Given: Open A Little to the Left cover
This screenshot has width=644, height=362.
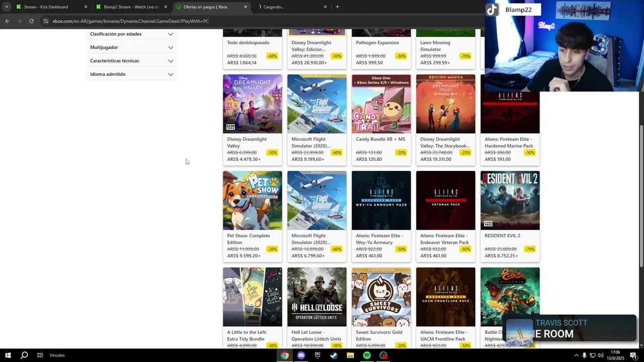Looking at the screenshot, I should point(253,297).
